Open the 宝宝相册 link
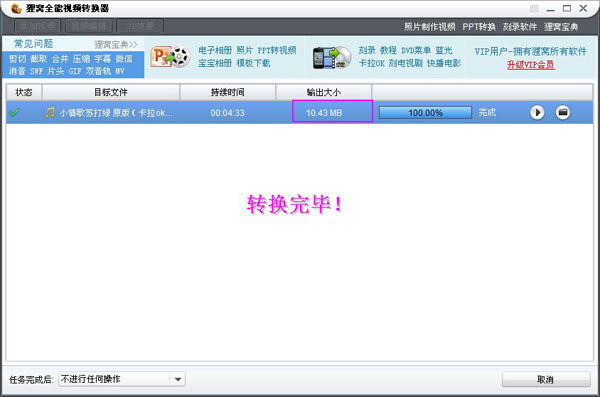Image resolution: width=600 pixels, height=397 pixels. tap(215, 63)
